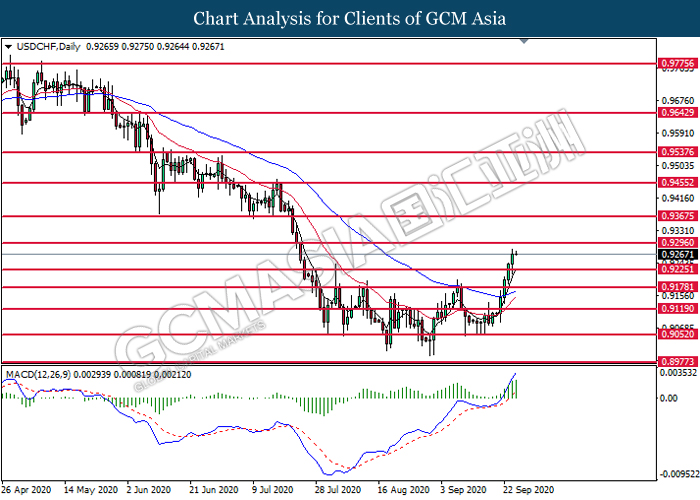Click the 0.94160 price axis value
The image size is (700, 500).
(678, 198)
